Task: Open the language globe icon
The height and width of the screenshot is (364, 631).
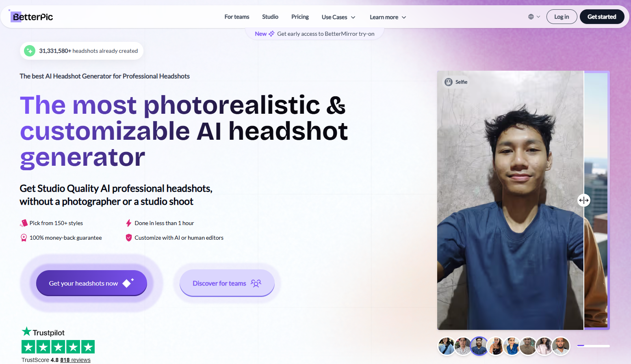Action: tap(530, 17)
